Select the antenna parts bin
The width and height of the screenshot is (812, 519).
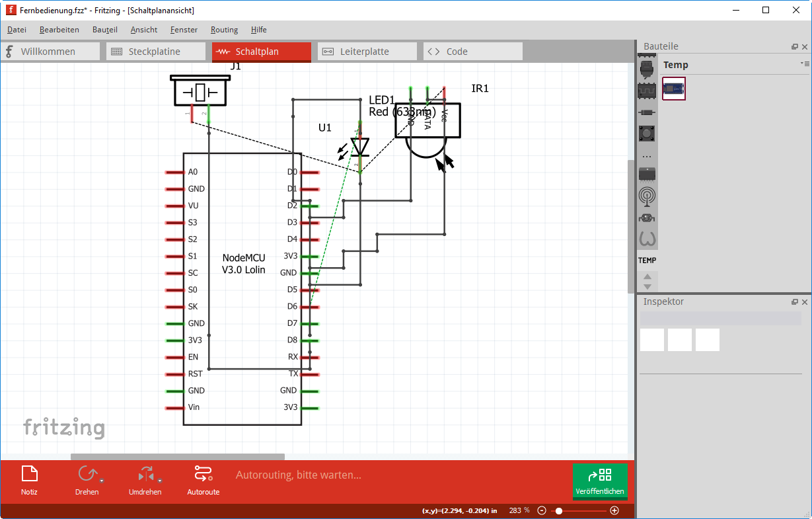point(647,196)
